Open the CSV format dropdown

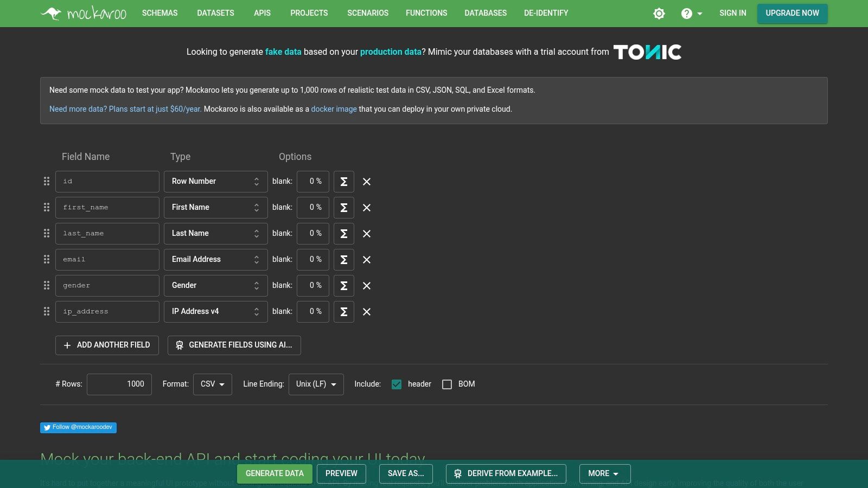tap(212, 384)
